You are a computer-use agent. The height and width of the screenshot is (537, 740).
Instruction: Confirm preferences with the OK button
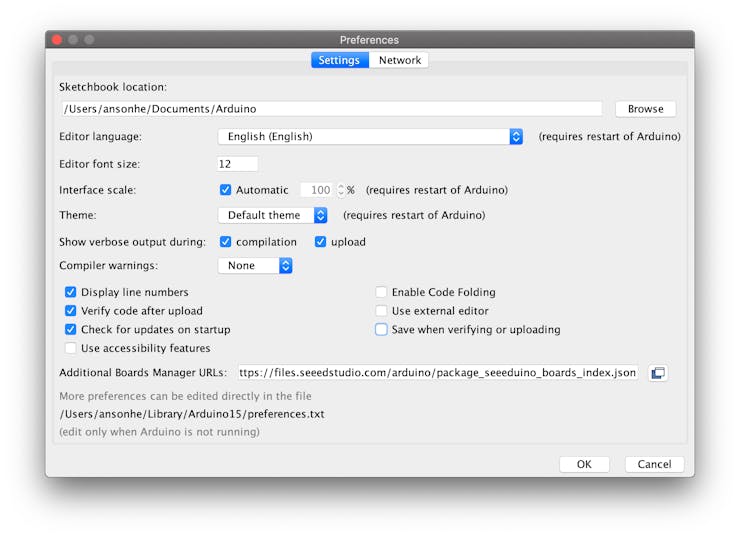[x=584, y=464]
